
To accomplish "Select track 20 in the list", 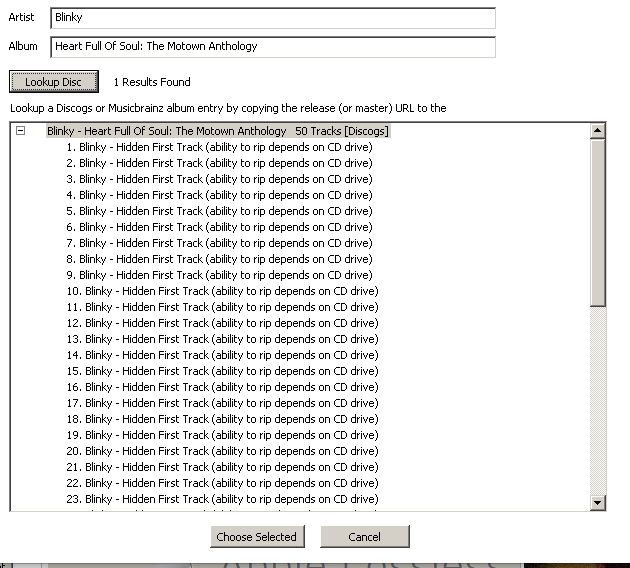I will pos(222,451).
